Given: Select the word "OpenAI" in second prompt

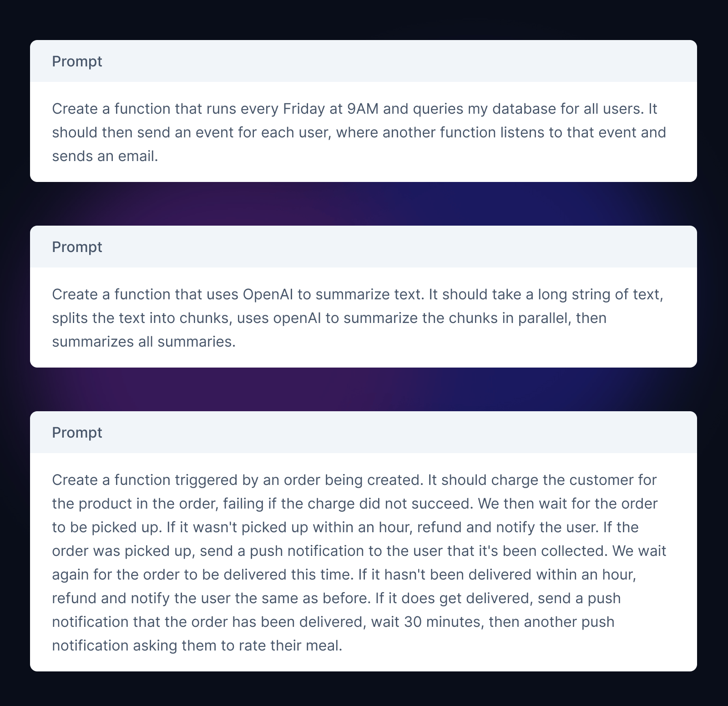Looking at the screenshot, I should pos(268,294).
